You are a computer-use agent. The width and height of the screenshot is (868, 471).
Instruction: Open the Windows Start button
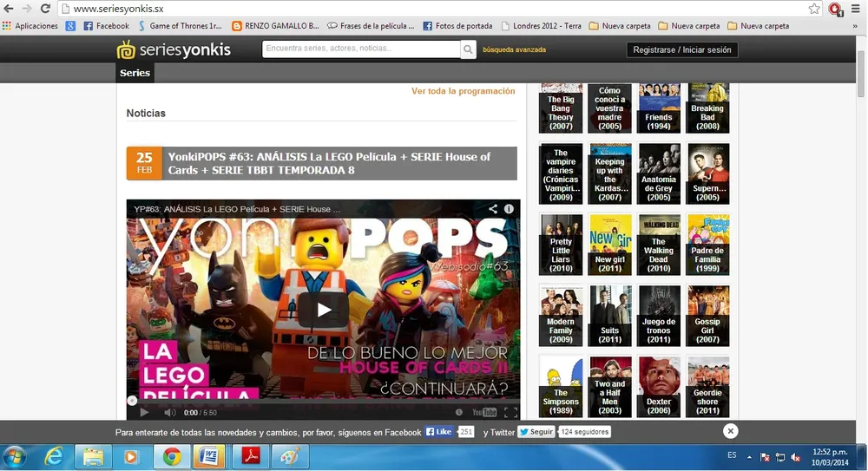click(x=15, y=457)
